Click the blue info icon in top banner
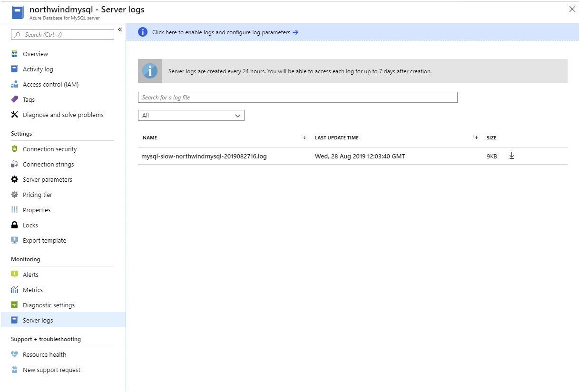The height and width of the screenshot is (392, 580). point(143,32)
